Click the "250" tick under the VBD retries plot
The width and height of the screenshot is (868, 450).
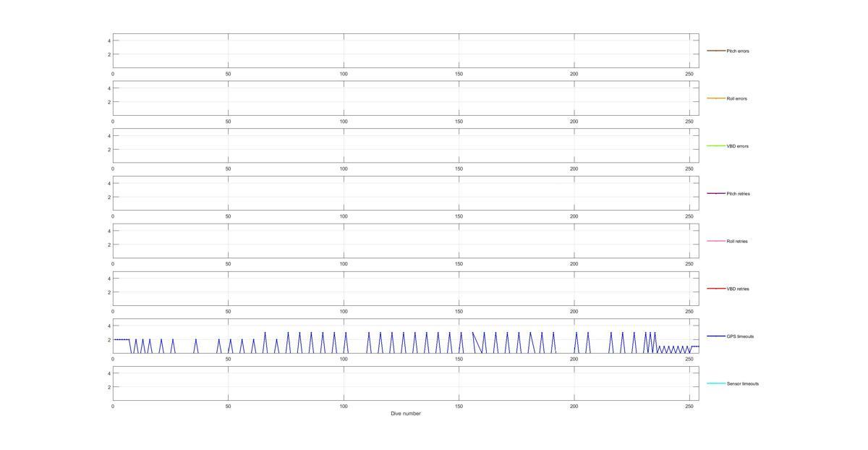(689, 311)
